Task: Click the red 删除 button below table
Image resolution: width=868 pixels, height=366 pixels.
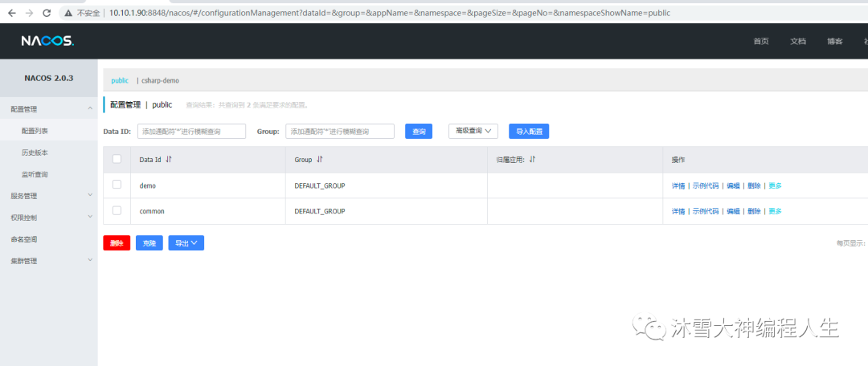Action: point(117,243)
